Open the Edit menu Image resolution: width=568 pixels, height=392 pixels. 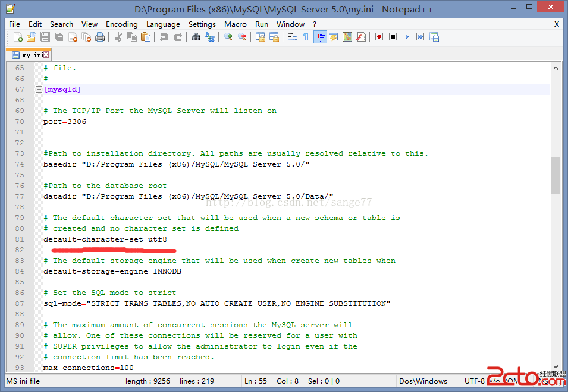(x=35, y=24)
